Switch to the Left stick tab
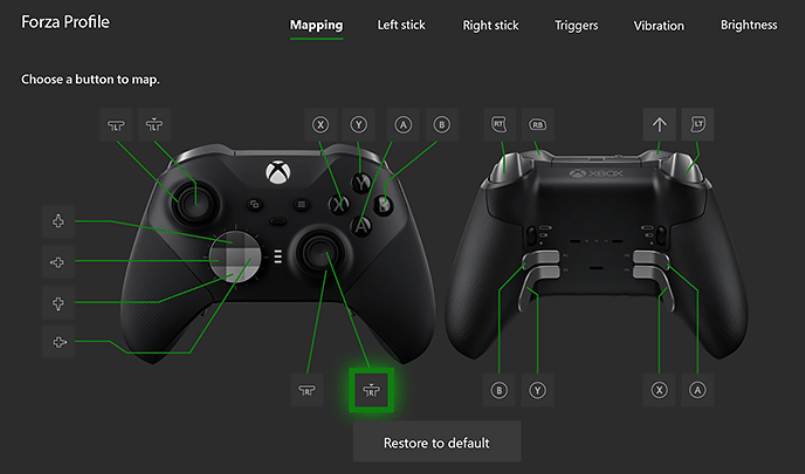Image resolution: width=805 pixels, height=474 pixels. [401, 25]
